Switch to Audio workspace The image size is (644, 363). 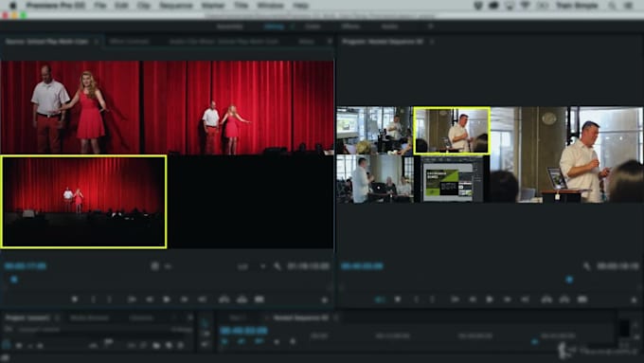(389, 27)
